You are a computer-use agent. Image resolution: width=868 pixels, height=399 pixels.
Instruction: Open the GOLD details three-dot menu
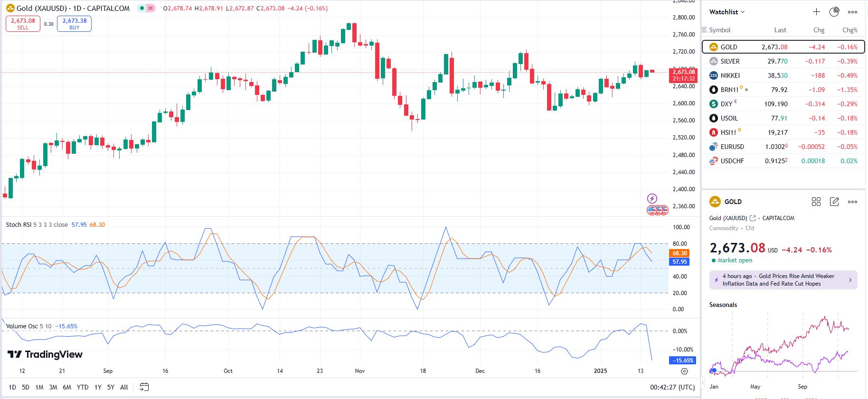[853, 202]
